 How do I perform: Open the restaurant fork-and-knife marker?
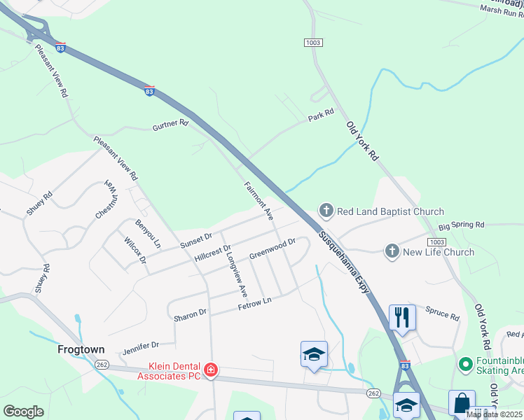(x=402, y=320)
